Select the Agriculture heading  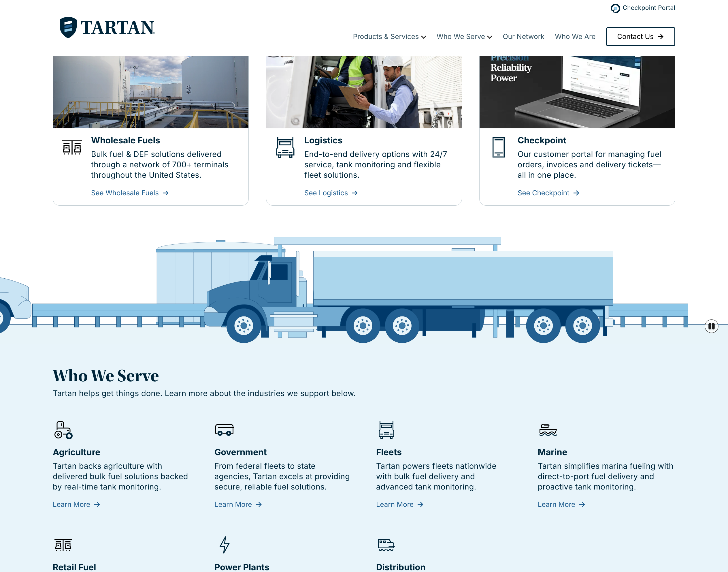[x=76, y=452]
